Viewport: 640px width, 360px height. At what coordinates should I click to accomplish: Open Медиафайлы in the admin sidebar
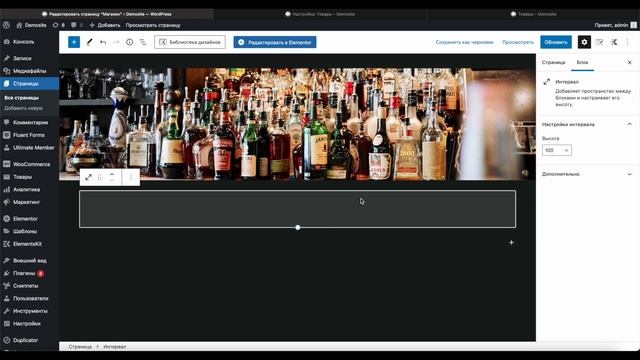pos(29,71)
